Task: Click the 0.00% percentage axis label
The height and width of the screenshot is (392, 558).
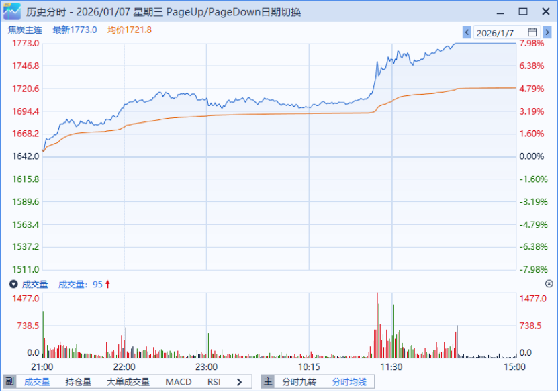Action: coord(532,156)
